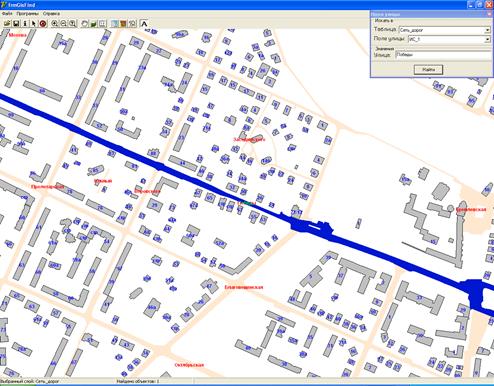Expand the Таблица dropdown arrow

(487, 30)
